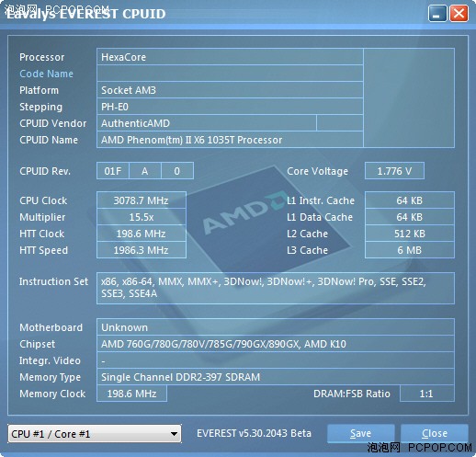The width and height of the screenshot is (476, 457).
Task: Click the Processor label
Action: pos(42,57)
